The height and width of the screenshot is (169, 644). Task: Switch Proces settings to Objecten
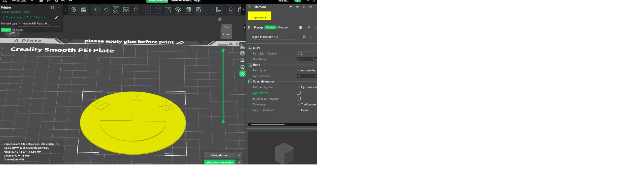[282, 27]
